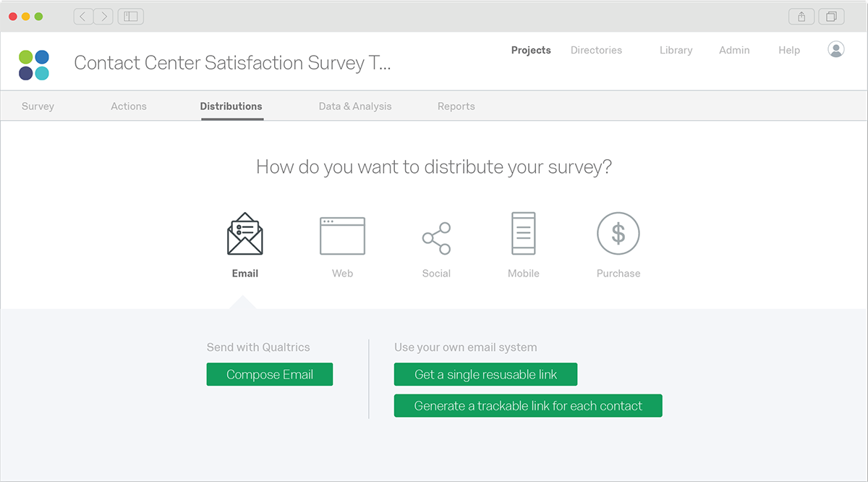Go back using browser back arrow

click(x=83, y=17)
